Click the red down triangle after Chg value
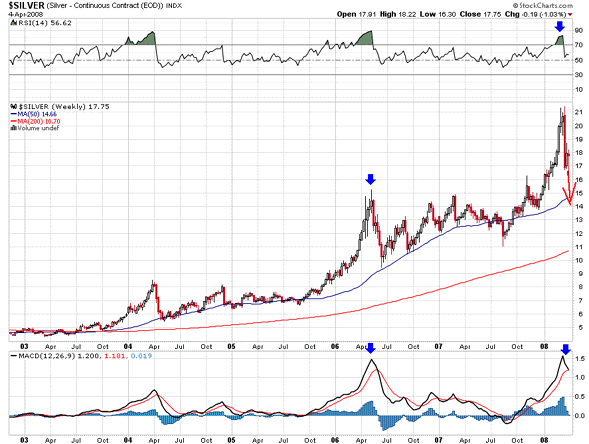 click(570, 14)
